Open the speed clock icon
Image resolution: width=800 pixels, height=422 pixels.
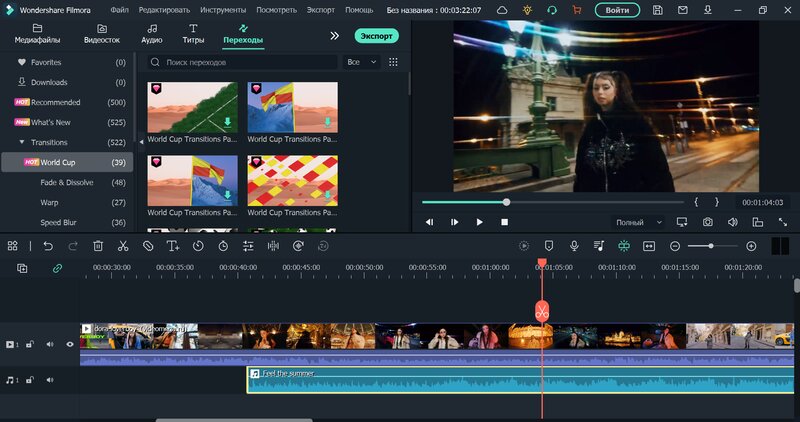point(198,246)
